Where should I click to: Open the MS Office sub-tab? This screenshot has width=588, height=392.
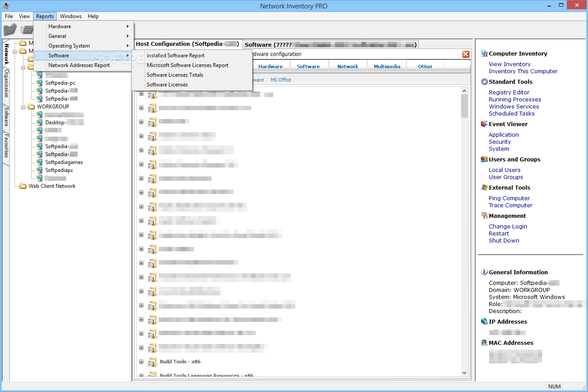[281, 80]
